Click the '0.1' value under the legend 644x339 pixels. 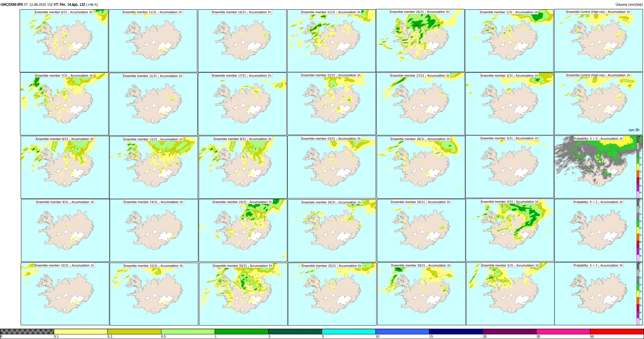click(56, 337)
